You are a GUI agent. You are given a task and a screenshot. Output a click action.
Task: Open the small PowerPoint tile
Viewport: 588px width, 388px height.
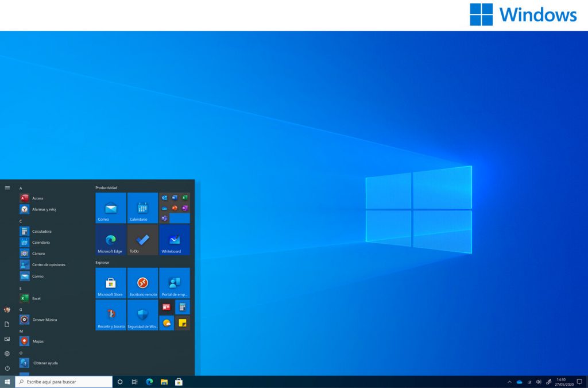click(175, 208)
